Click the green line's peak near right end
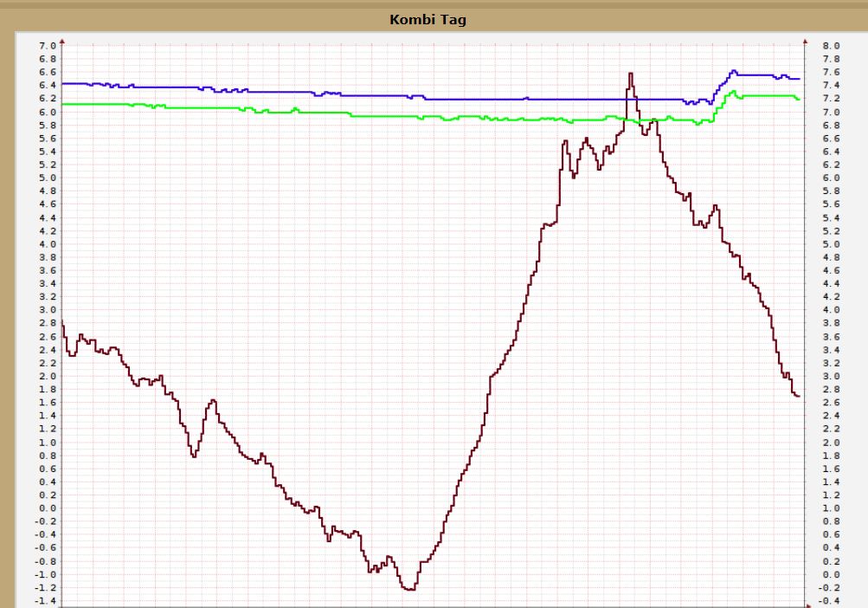868x608 pixels. [x=733, y=91]
